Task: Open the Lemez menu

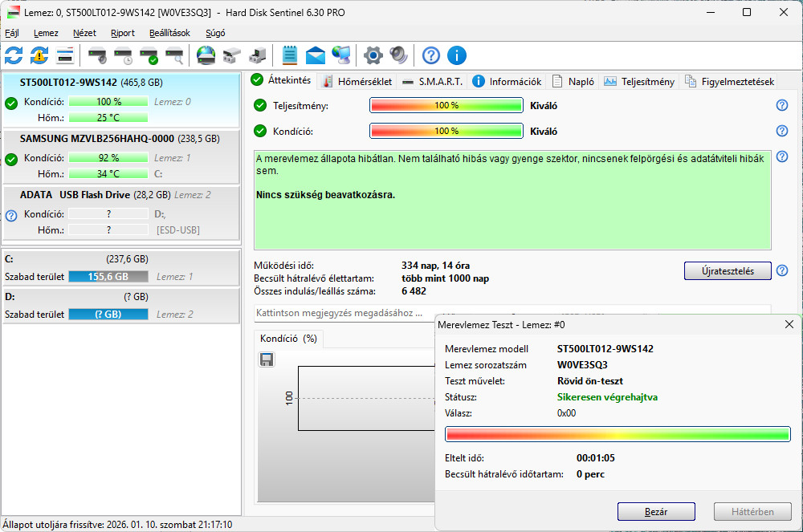Action: coord(46,33)
